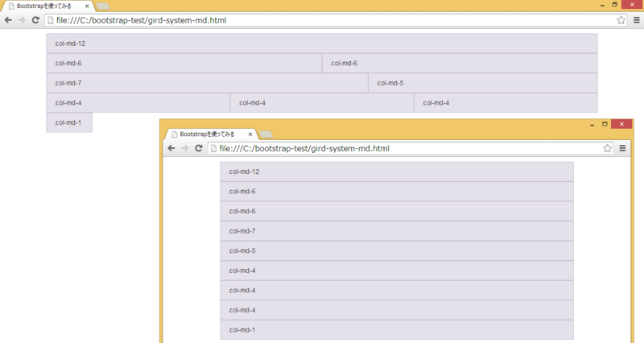Minimize the background browser window
Viewport: 644px width, 343px height.
click(x=602, y=5)
